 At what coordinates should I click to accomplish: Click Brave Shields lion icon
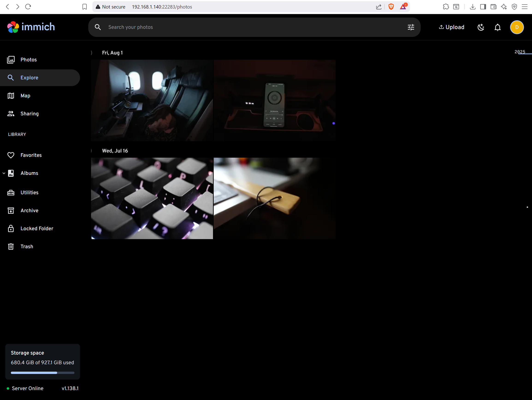391,7
